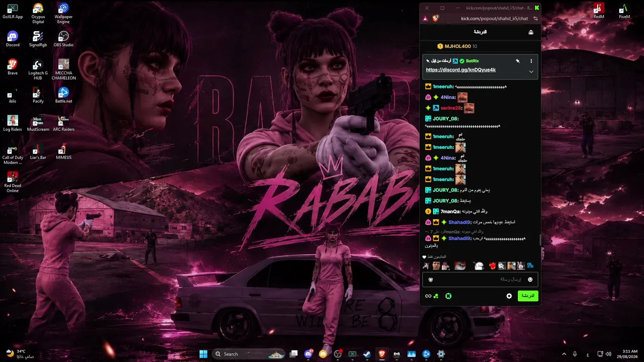The image size is (644, 362).
Task: Select the iblis desktop shortcut
Action: [13, 96]
